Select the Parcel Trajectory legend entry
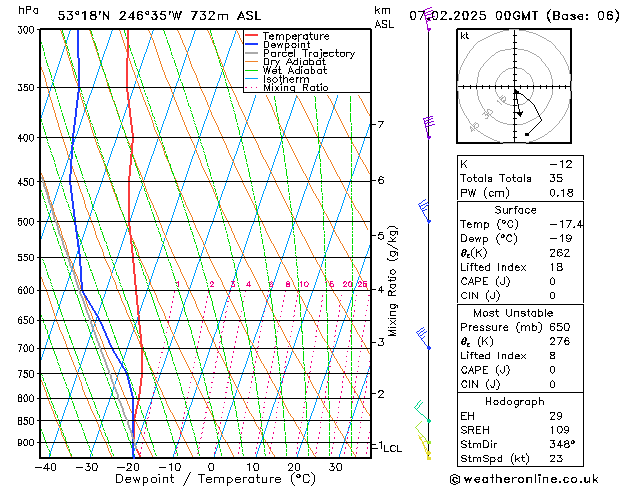Screen dimensions: 629x486 (300, 53)
